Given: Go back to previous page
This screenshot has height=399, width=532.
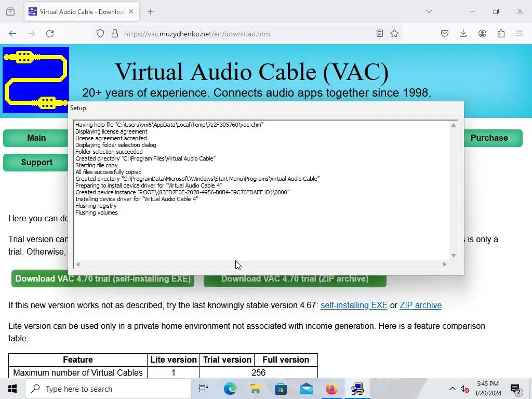Looking at the screenshot, I should [12, 34].
